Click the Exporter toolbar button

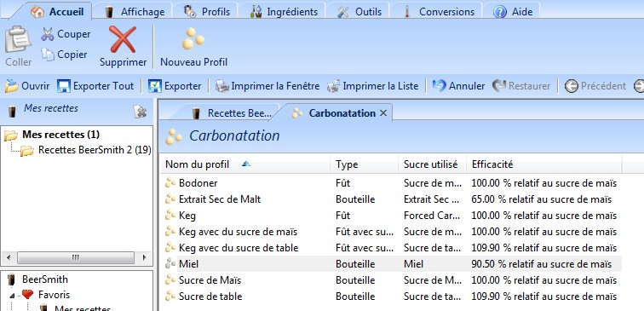point(175,86)
